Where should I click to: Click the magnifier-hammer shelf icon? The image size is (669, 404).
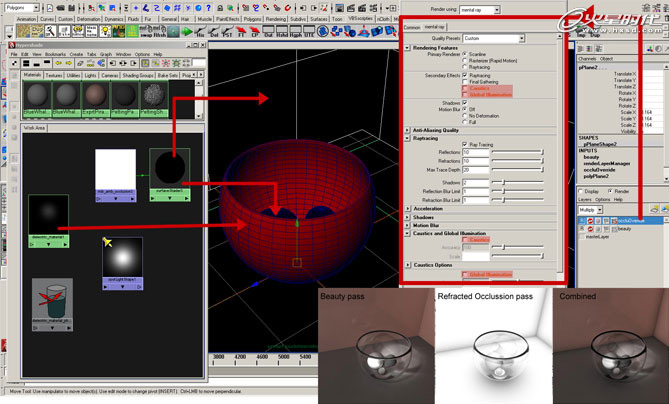[51, 32]
